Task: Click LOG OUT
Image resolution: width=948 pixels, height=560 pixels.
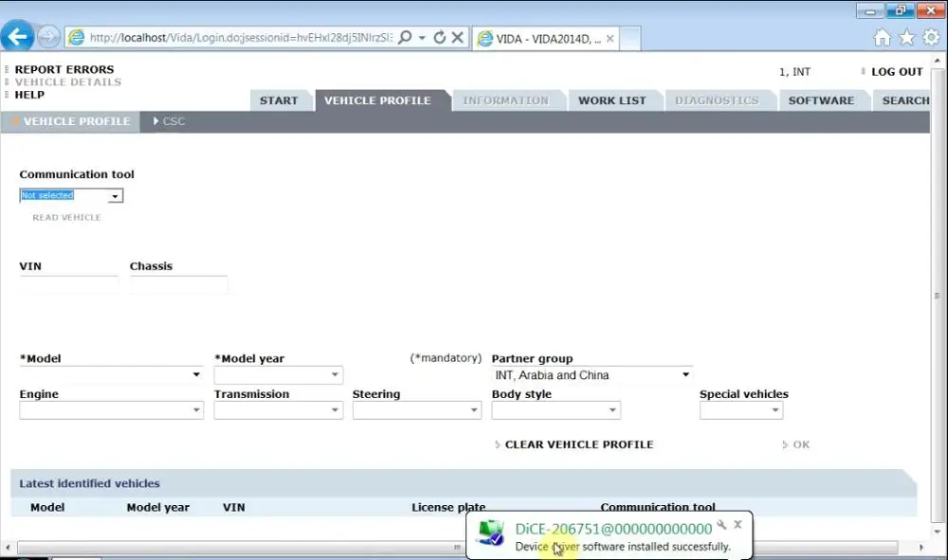Action: pos(897,72)
